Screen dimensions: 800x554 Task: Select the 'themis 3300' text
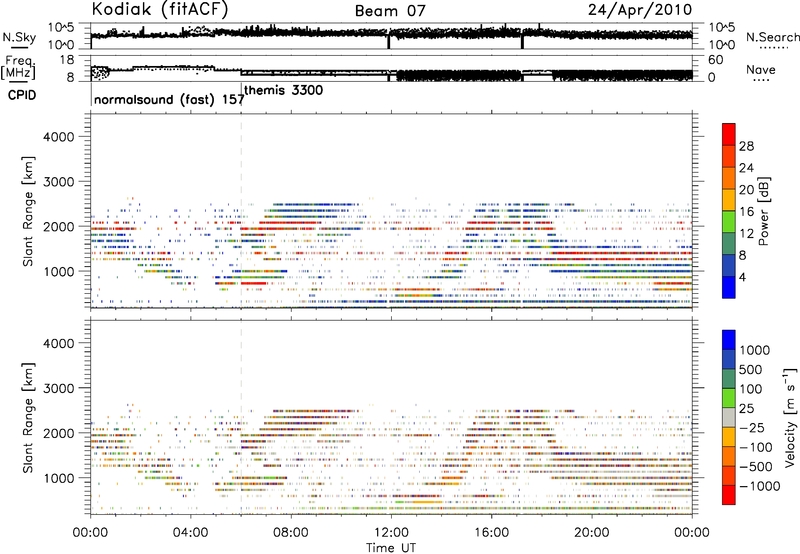[284, 90]
